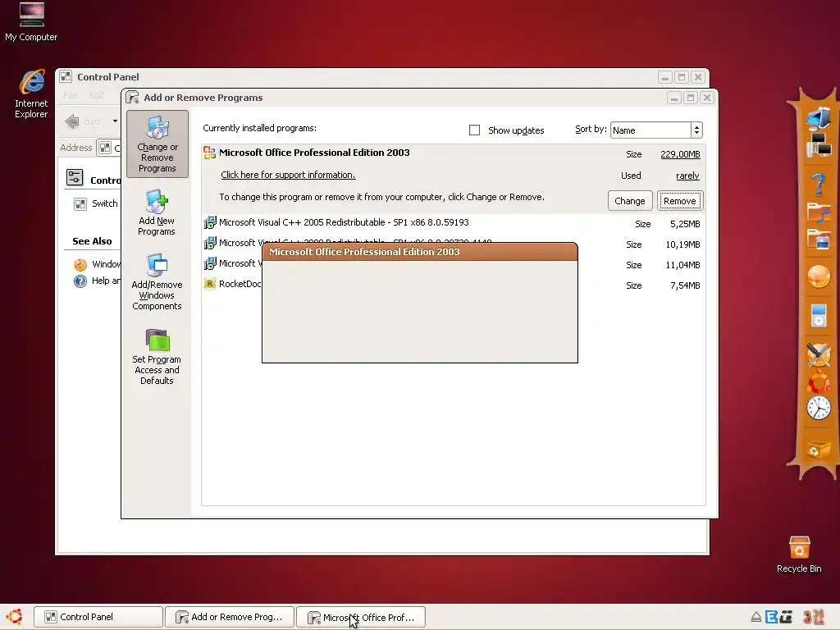
Task: Click the 10,19MB size value
Action: [x=683, y=244]
